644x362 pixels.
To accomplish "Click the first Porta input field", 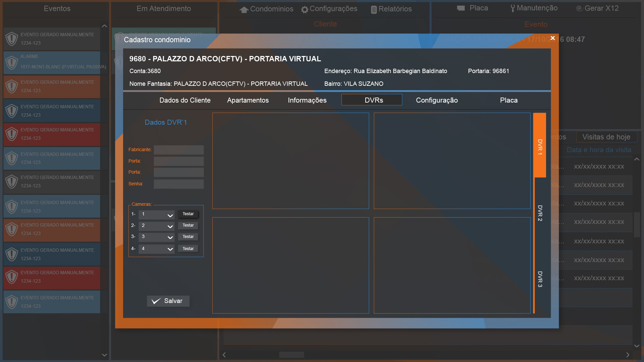I will [x=178, y=161].
